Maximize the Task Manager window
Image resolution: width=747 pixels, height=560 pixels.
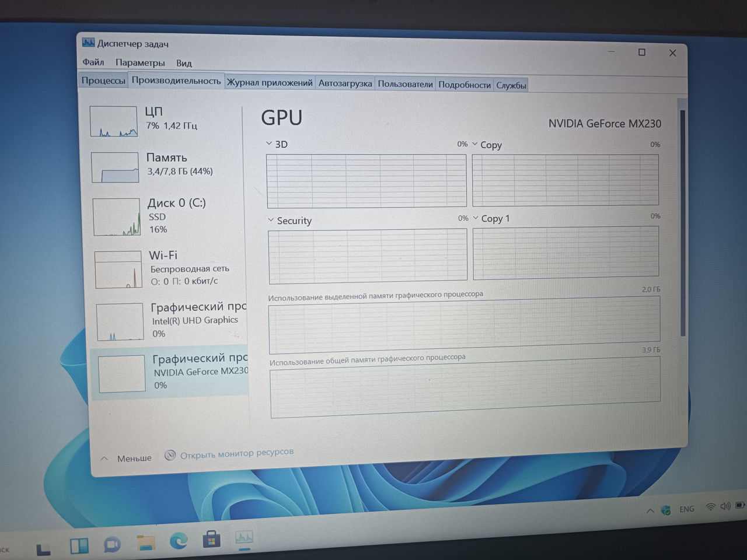[642, 52]
